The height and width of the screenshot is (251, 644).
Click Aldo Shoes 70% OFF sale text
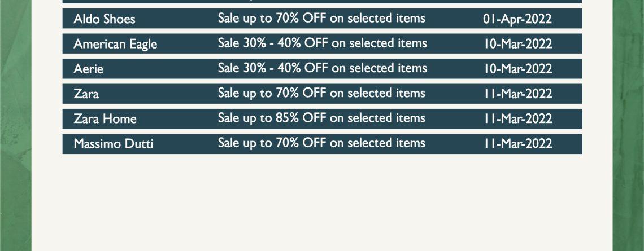321,19
